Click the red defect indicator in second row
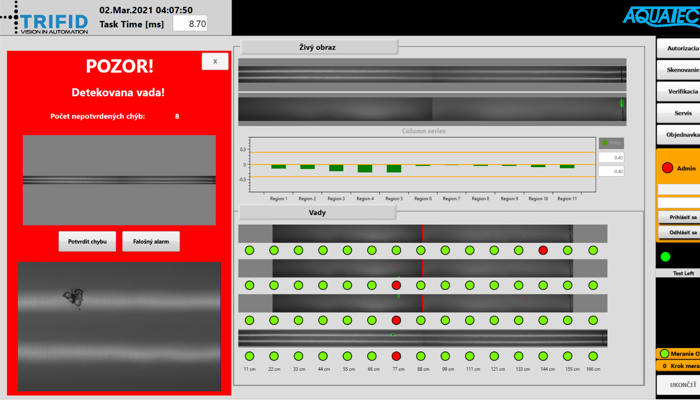Viewport: 700px width, 400px height. point(396,285)
